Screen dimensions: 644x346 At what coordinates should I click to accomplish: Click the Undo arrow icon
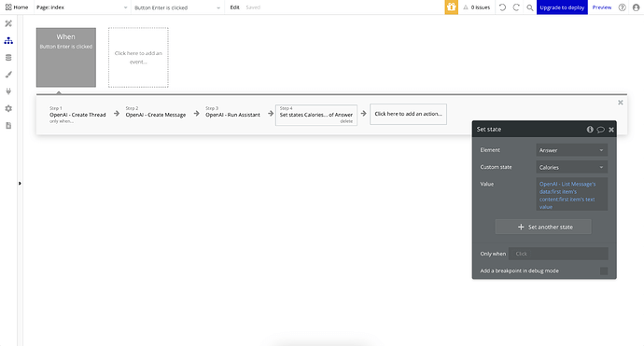(x=502, y=7)
